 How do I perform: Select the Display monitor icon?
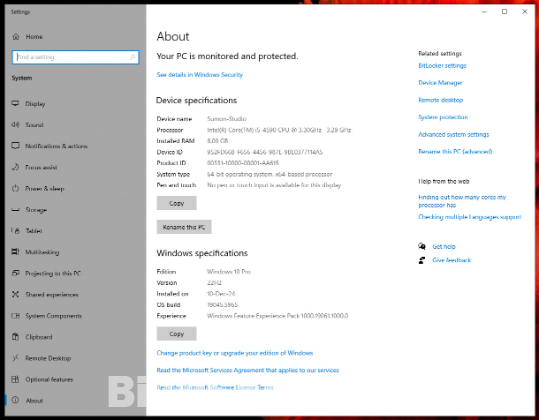point(15,103)
